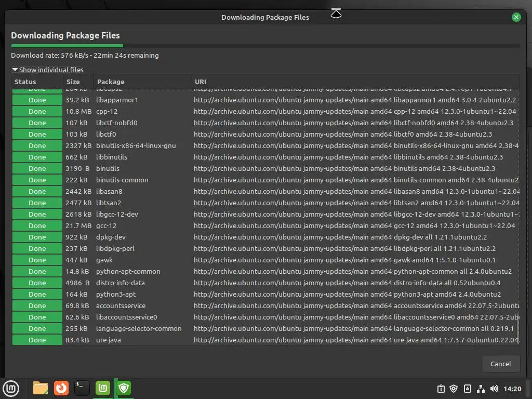Select the ure-java package row

pos(265,340)
